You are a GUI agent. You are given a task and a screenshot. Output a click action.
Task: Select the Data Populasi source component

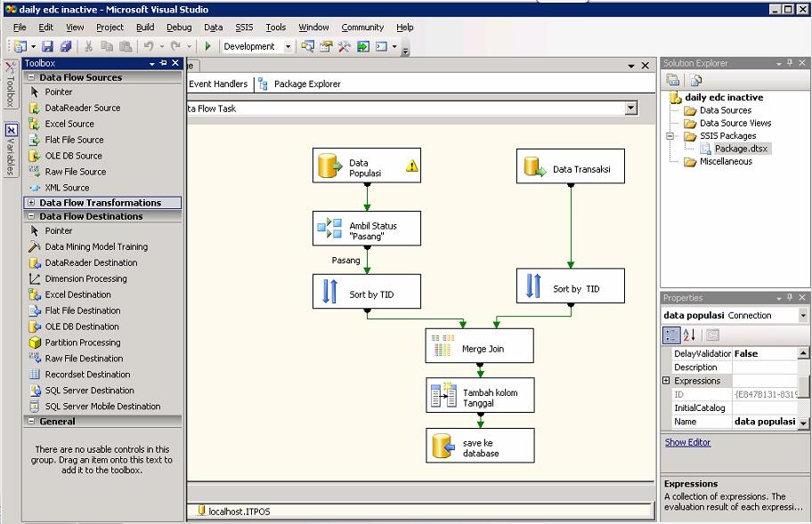[367, 166]
